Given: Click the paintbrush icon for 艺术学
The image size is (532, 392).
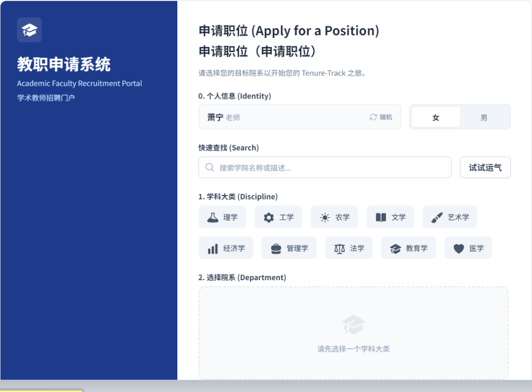Looking at the screenshot, I should [437, 216].
